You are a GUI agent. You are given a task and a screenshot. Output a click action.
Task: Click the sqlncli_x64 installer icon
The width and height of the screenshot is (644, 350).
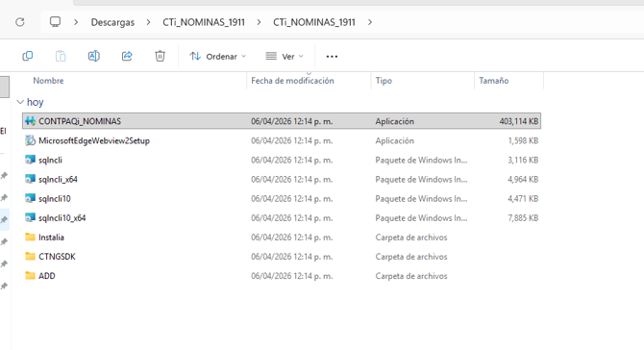(x=30, y=179)
